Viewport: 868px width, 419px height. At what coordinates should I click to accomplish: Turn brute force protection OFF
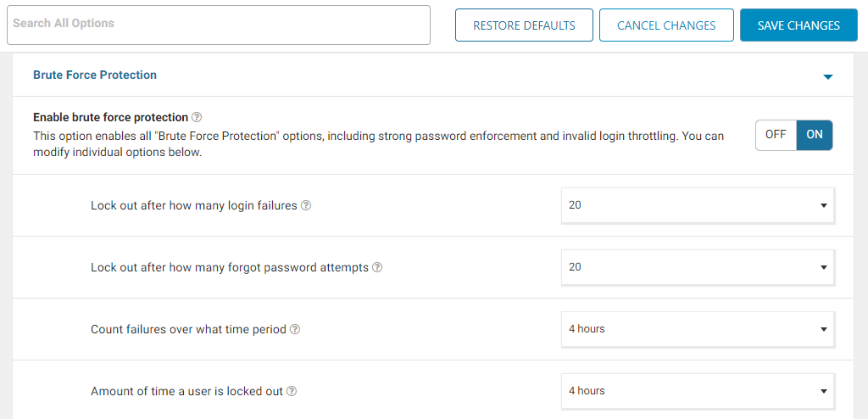(776, 135)
